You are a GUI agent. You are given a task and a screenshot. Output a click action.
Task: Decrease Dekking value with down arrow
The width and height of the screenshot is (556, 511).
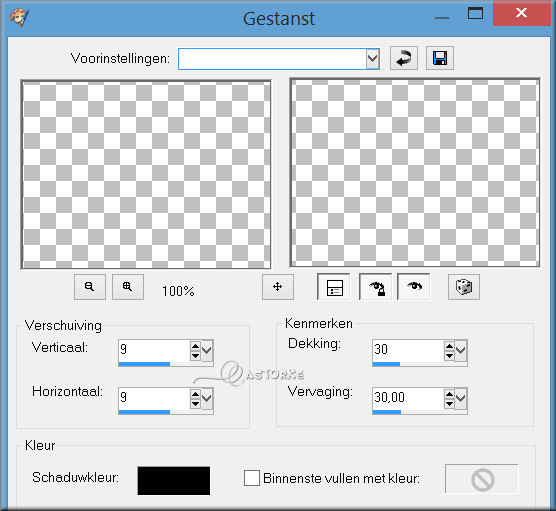tap(449, 355)
